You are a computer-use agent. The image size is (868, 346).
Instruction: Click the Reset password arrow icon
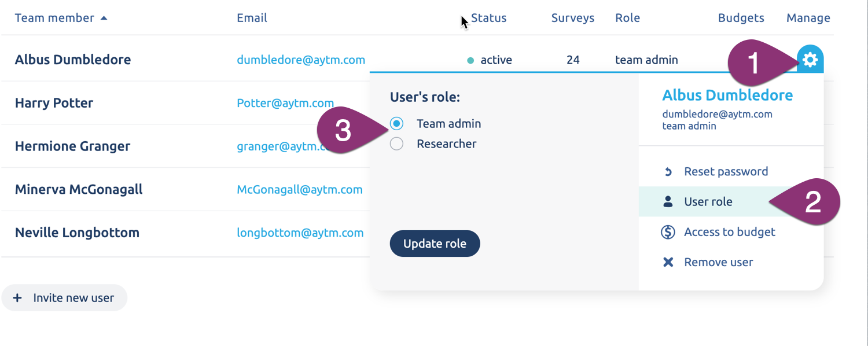(x=668, y=172)
